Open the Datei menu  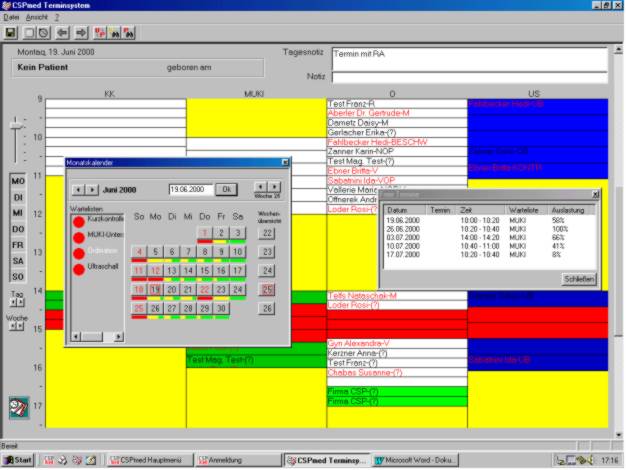tap(11, 17)
